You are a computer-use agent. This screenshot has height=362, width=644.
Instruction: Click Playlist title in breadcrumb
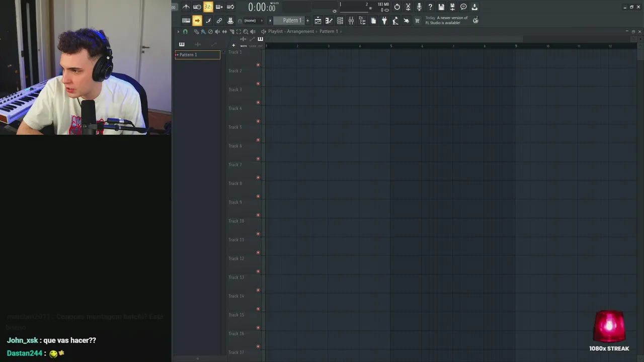(275, 31)
